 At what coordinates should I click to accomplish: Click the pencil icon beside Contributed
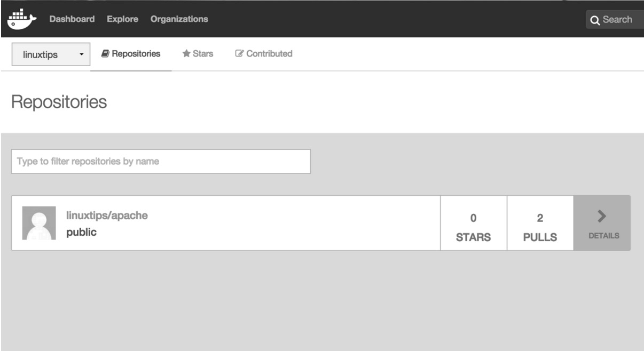click(240, 53)
